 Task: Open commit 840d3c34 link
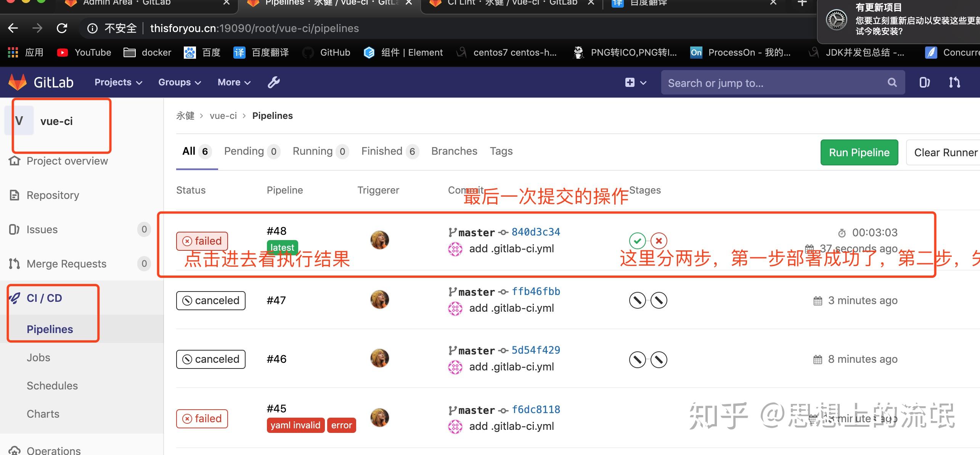535,232
